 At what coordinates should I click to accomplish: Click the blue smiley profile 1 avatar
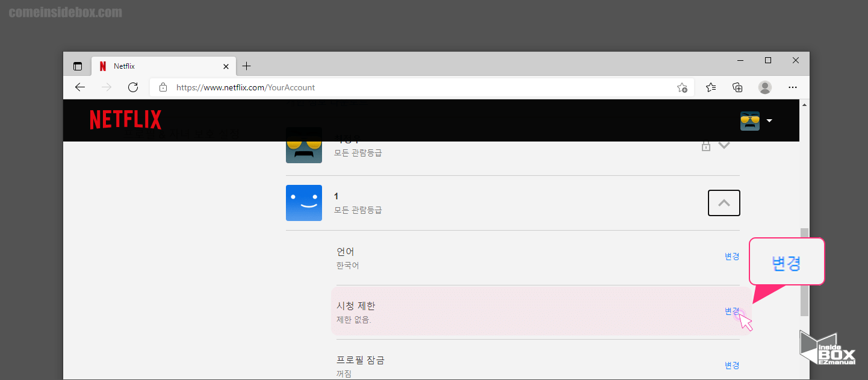pos(304,203)
